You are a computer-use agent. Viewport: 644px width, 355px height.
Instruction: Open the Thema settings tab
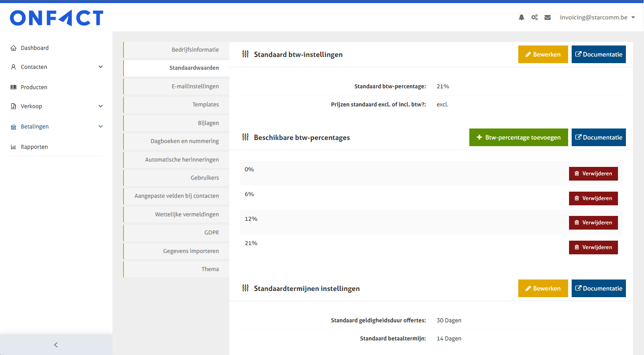(210, 269)
